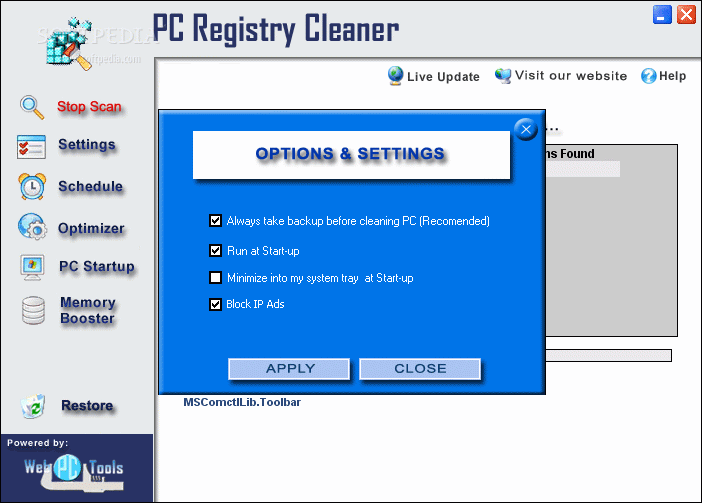This screenshot has height=503, width=702.
Task: Disable Block IP Ads checkbox
Action: click(x=215, y=304)
